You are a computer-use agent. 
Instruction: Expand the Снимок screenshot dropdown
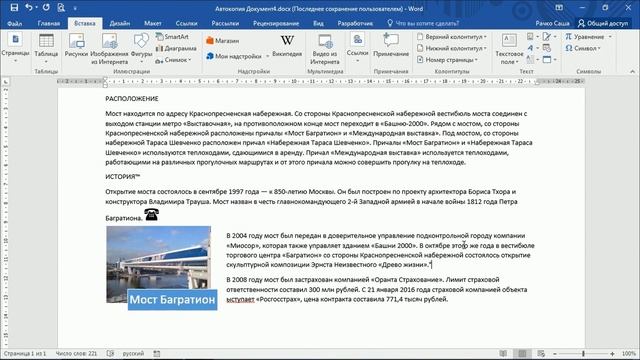tap(190, 60)
